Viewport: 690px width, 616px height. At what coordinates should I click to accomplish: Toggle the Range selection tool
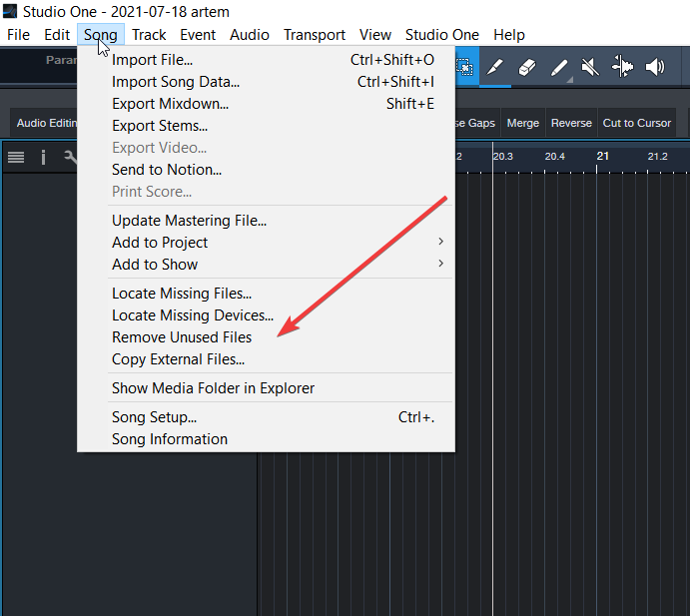pos(465,67)
